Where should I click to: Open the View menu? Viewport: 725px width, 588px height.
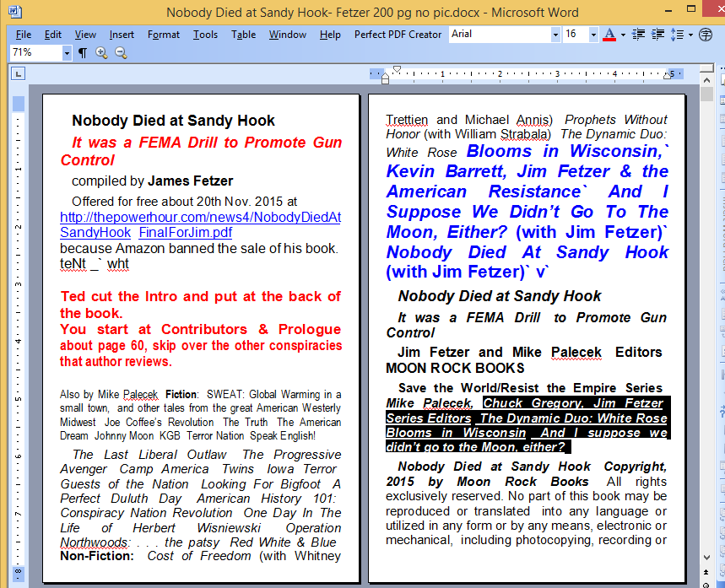[85, 35]
